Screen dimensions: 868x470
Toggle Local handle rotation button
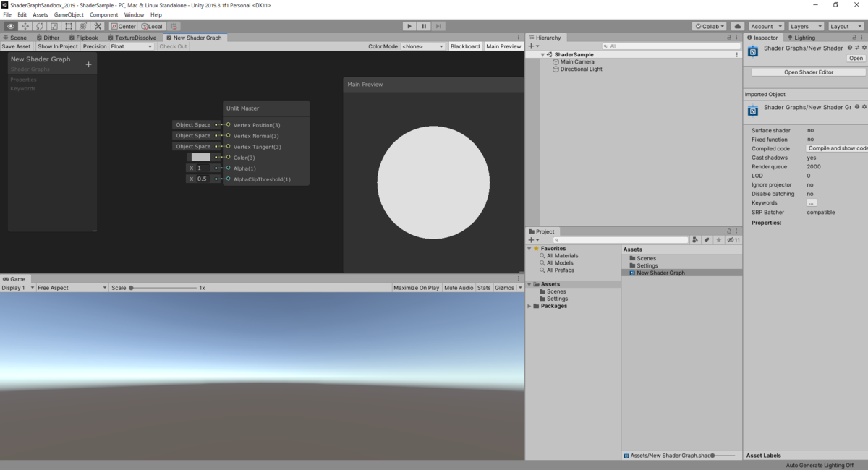click(x=152, y=26)
